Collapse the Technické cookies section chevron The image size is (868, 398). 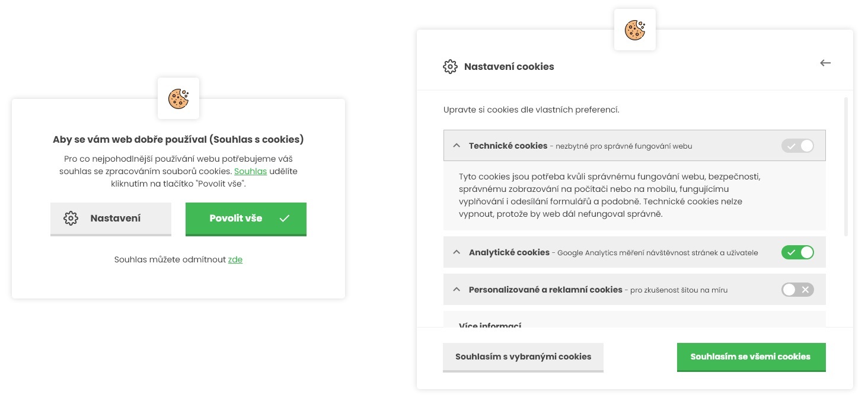(x=457, y=146)
